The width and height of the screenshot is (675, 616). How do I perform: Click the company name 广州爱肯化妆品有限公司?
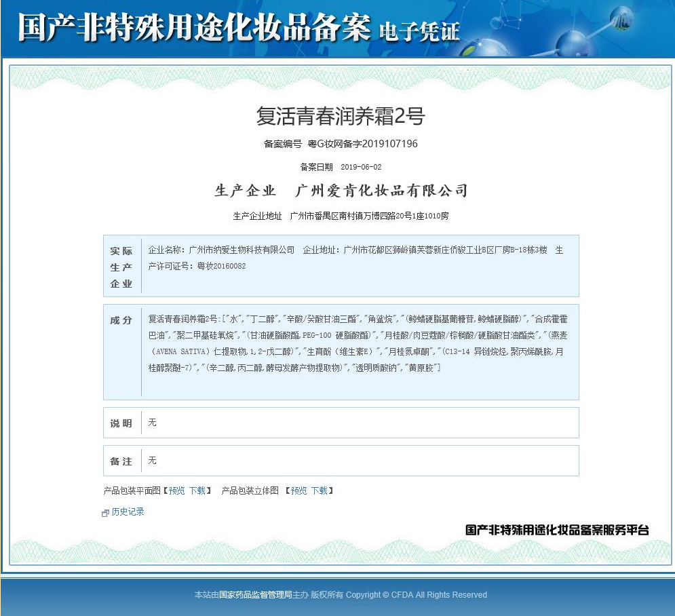pos(383,191)
